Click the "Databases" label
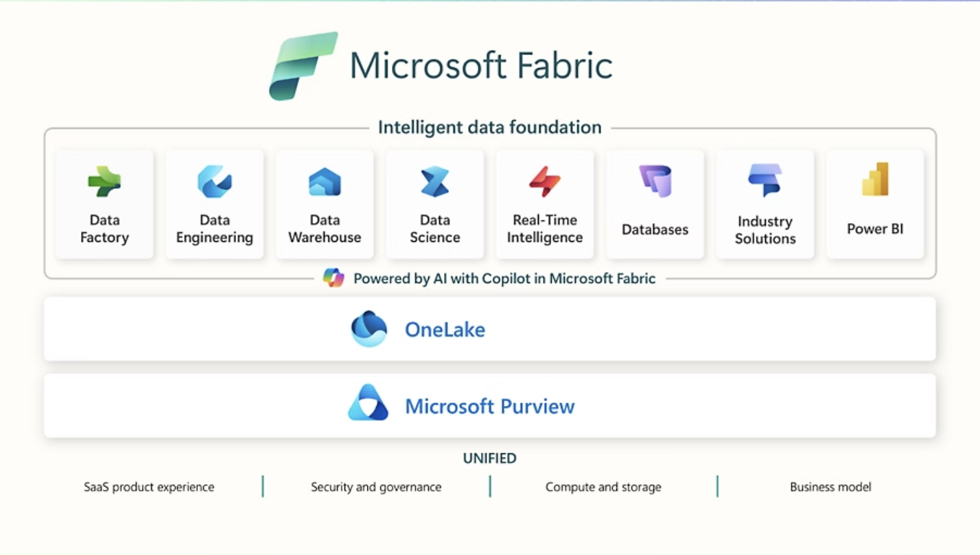Viewport: 980px width, 555px height. point(655,229)
